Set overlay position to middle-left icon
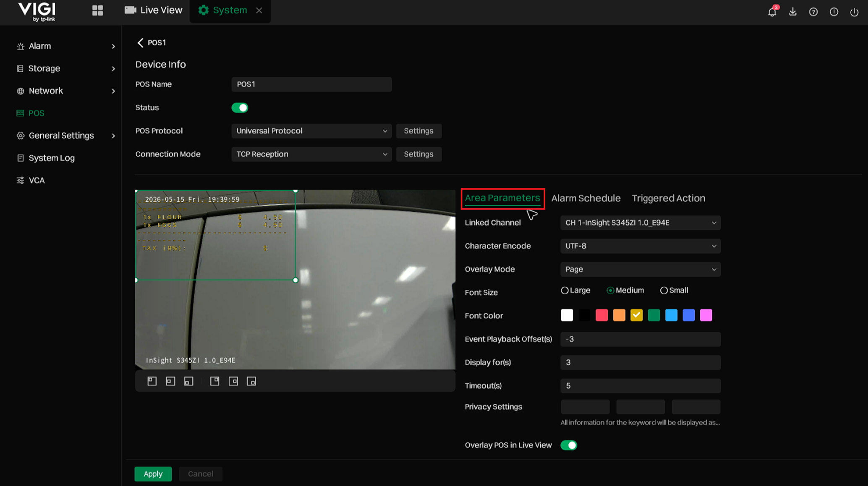 (x=170, y=381)
